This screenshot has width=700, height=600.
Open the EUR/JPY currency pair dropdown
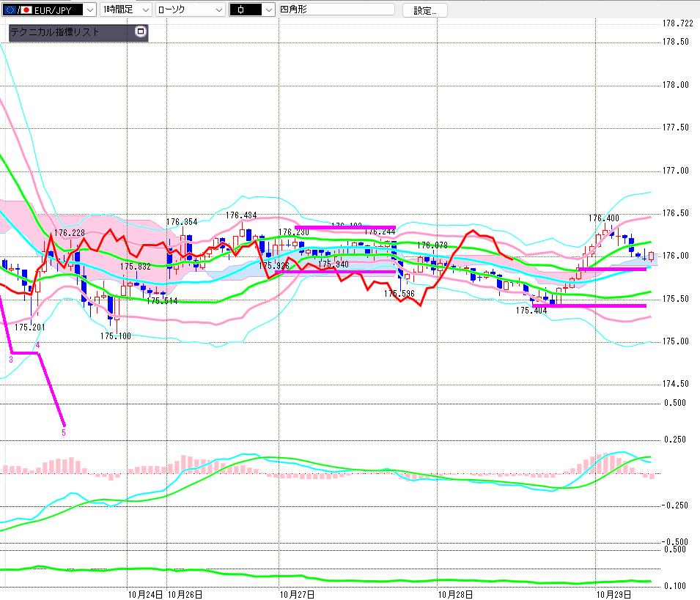pyautogui.click(x=49, y=10)
